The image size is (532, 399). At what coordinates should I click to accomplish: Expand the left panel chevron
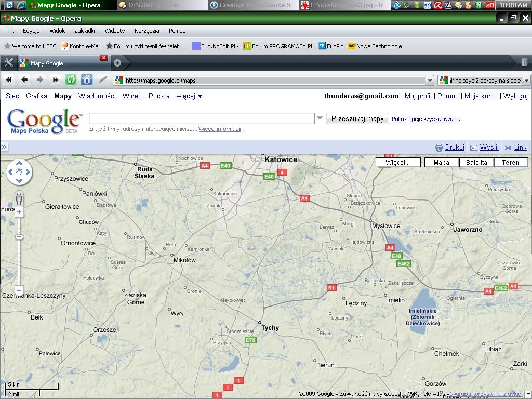[4, 147]
